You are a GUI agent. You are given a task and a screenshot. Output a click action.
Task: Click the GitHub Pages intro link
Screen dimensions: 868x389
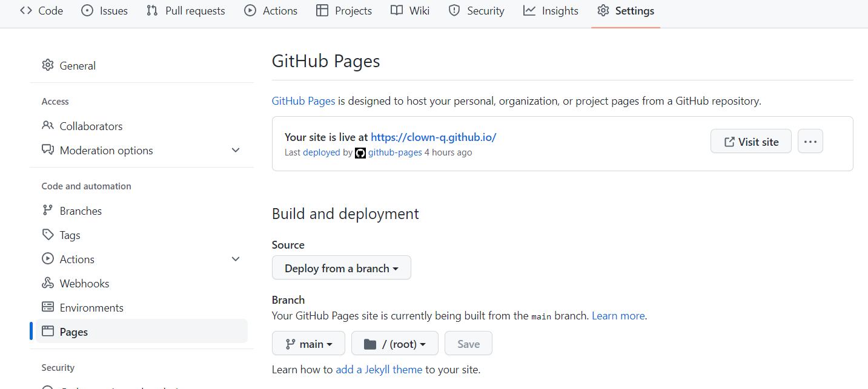click(303, 101)
